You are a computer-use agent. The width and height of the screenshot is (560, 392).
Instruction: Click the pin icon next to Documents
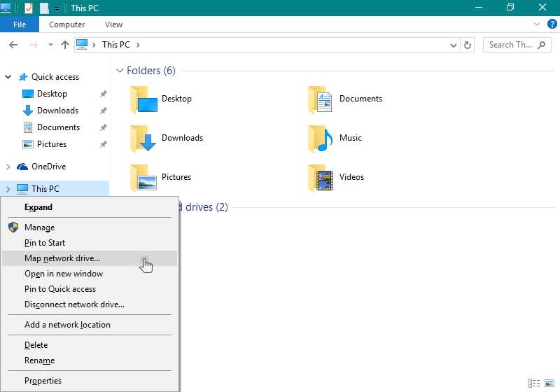[x=103, y=127]
